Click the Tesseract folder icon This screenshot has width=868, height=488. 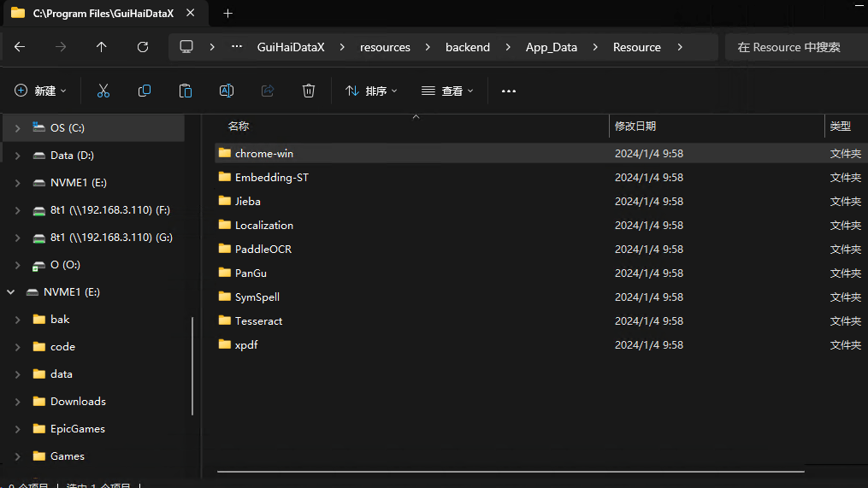[x=224, y=320]
